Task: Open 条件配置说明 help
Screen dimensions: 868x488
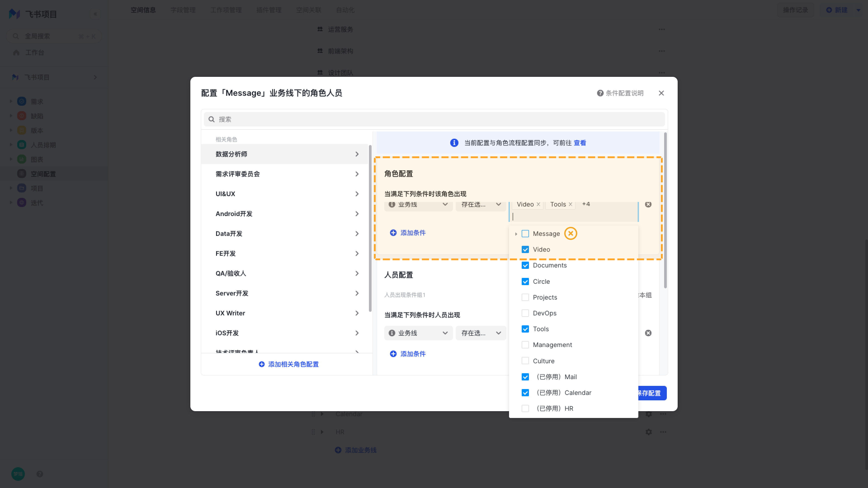Action: (x=620, y=93)
